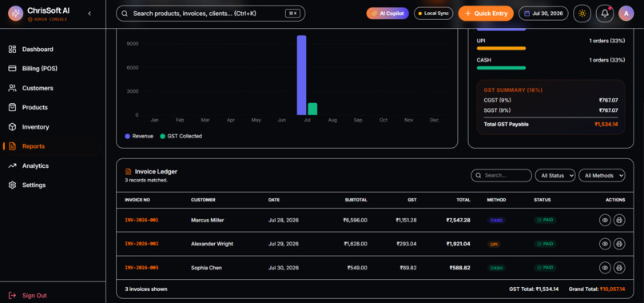Click the Total GST Payable amount ₹1,534.14
The height and width of the screenshot is (303, 644).
pos(606,124)
